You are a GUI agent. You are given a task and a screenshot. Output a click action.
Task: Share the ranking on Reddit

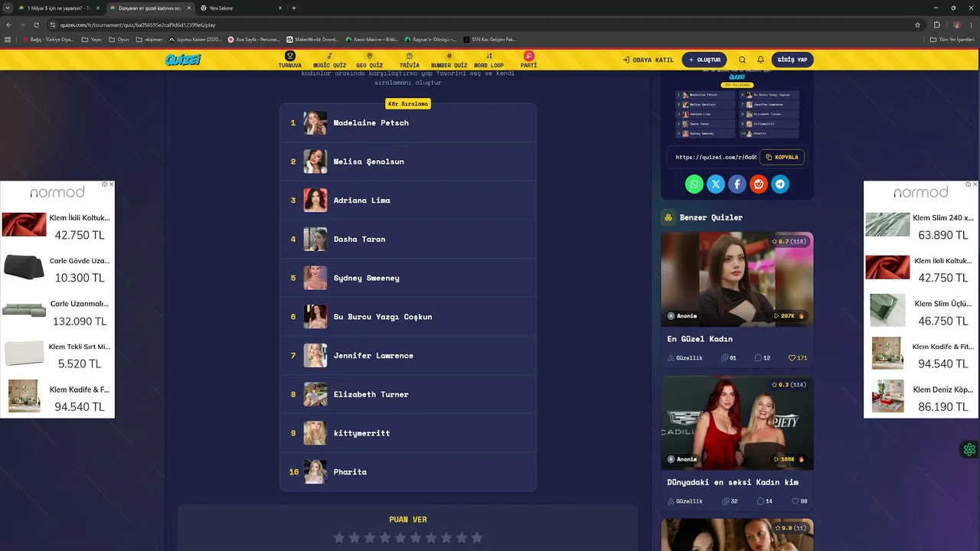pyautogui.click(x=759, y=184)
